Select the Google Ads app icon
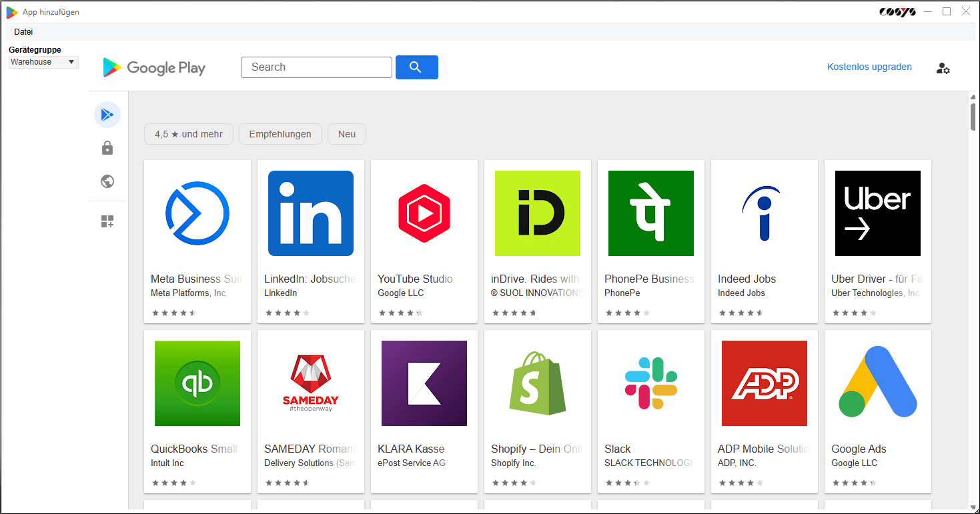The width and height of the screenshot is (980, 514). click(878, 383)
